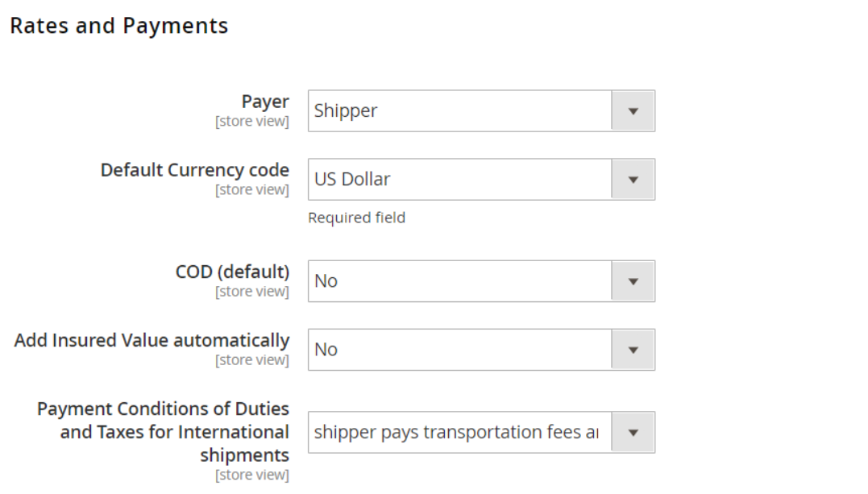Click the arrow icon on Insured Value dropdown

point(633,349)
